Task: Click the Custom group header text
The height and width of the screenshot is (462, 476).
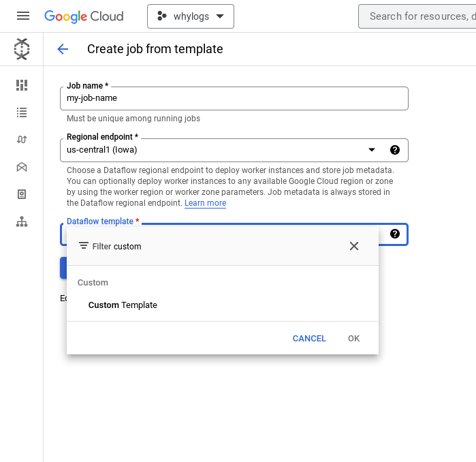Action: click(x=93, y=283)
